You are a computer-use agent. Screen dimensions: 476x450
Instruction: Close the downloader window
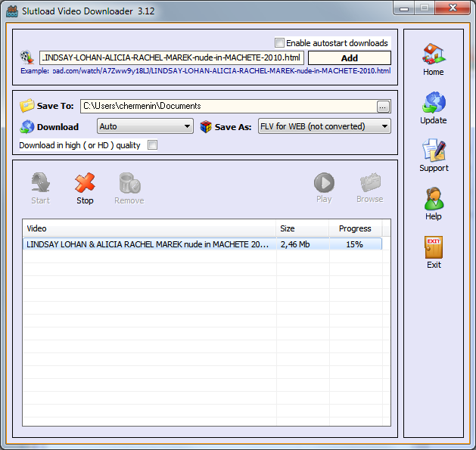tap(453, 8)
